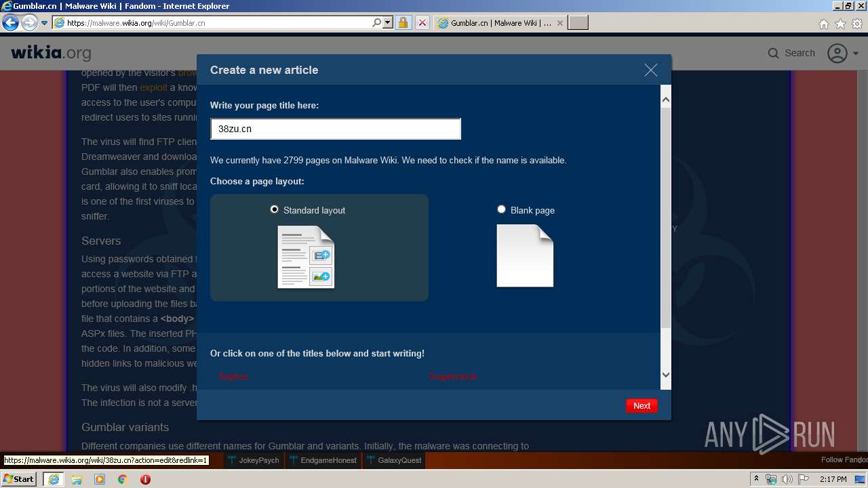Click the security lock icon
Screen dimensions: 868x488
click(403, 22)
